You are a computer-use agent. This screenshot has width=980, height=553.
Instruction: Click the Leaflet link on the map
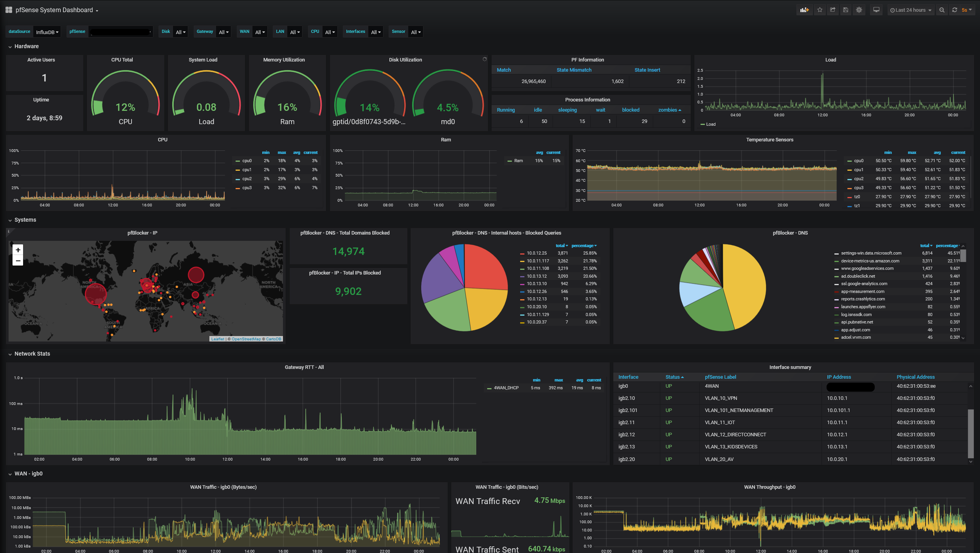pyautogui.click(x=218, y=339)
